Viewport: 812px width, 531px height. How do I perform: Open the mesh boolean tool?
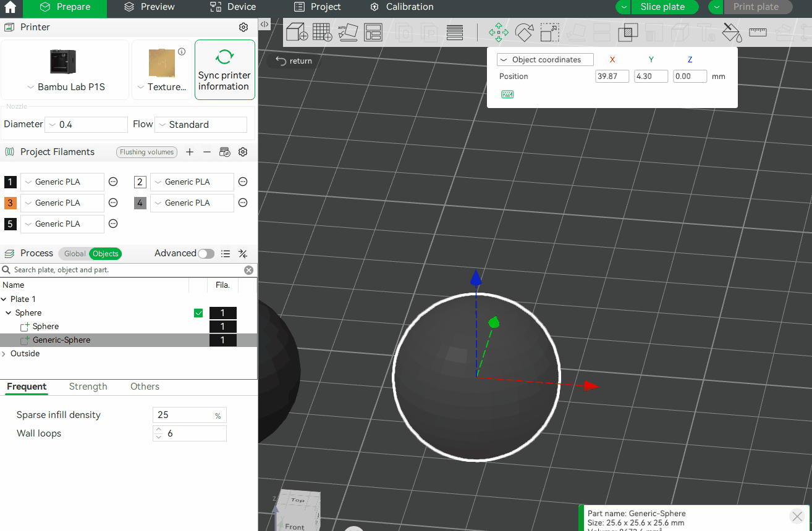628,33
